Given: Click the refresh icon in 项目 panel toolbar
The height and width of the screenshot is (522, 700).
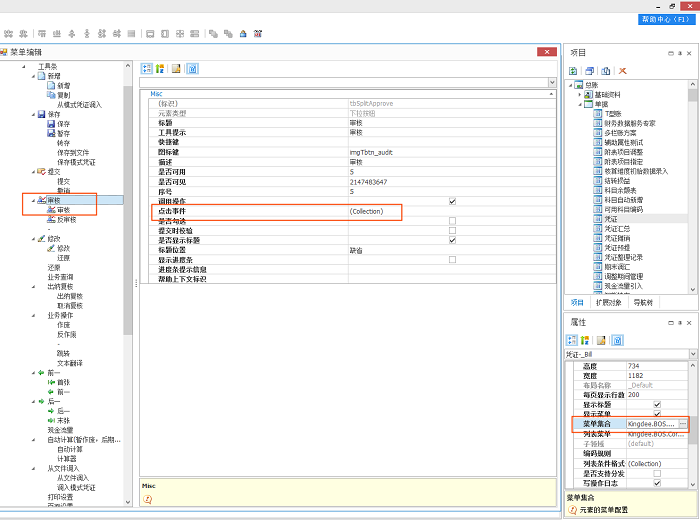Looking at the screenshot, I should [x=574, y=71].
